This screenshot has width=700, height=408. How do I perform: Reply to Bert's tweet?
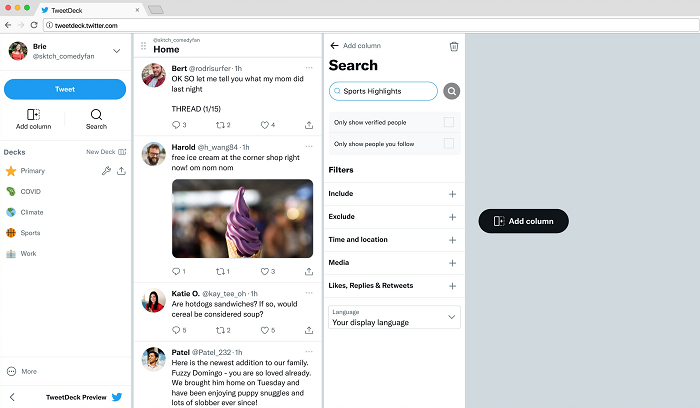coord(176,125)
